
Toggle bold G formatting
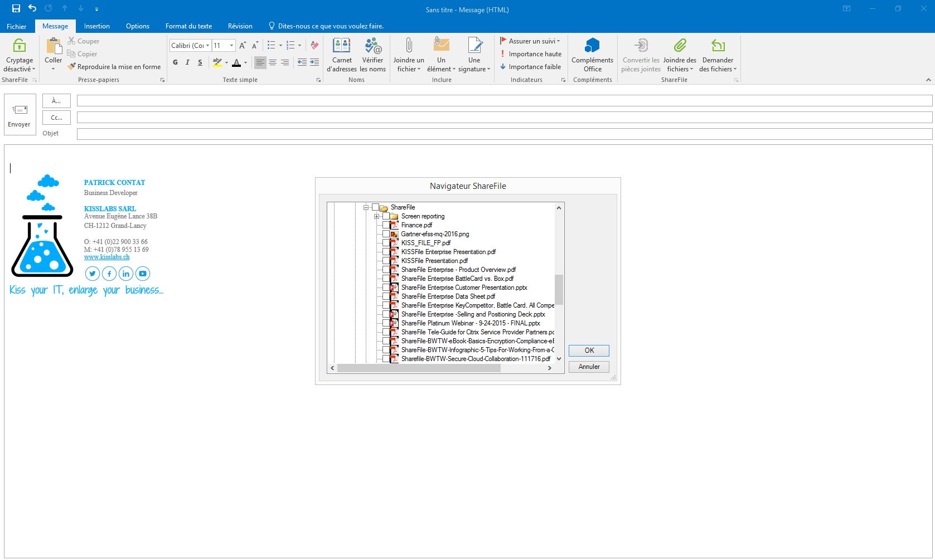(x=176, y=62)
